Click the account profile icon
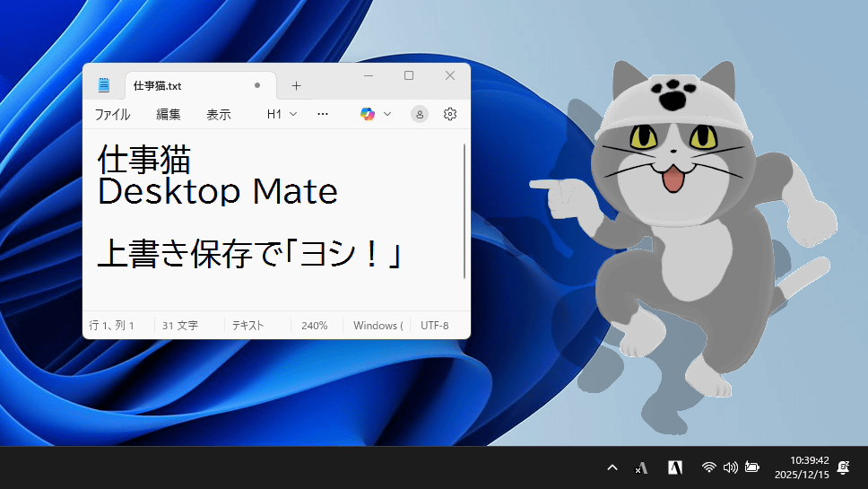Screen dimensions: 868x489 click(x=420, y=114)
